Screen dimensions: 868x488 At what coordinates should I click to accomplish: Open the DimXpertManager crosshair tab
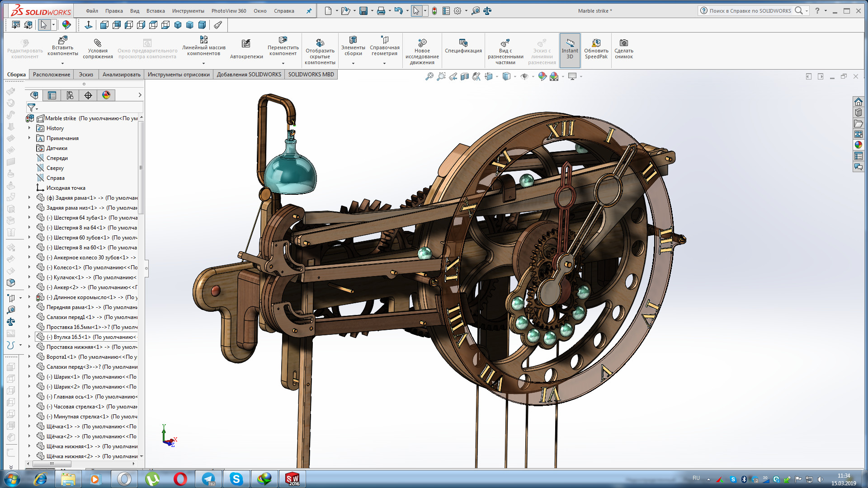pos(88,95)
